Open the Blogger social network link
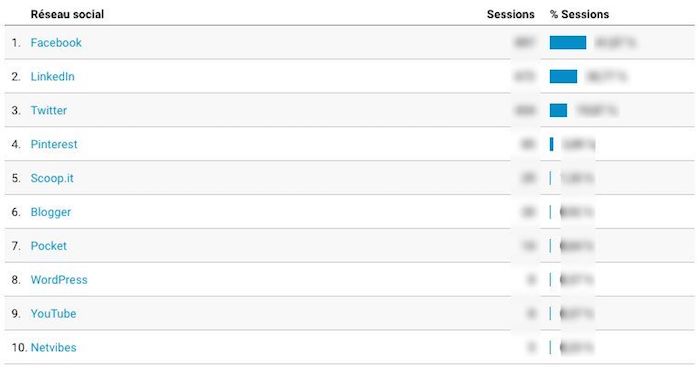Screen dimensions: 700x368 tap(50, 212)
